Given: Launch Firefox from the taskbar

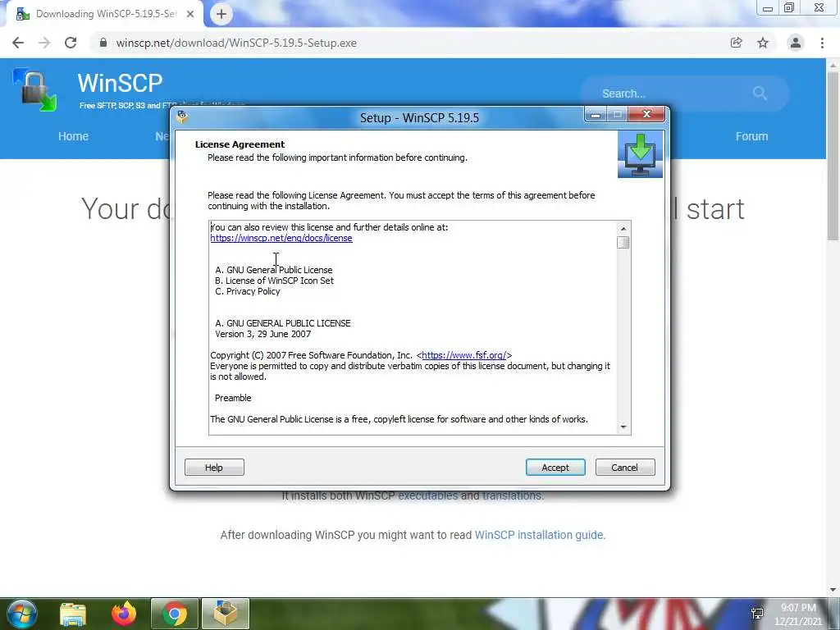Looking at the screenshot, I should (124, 614).
